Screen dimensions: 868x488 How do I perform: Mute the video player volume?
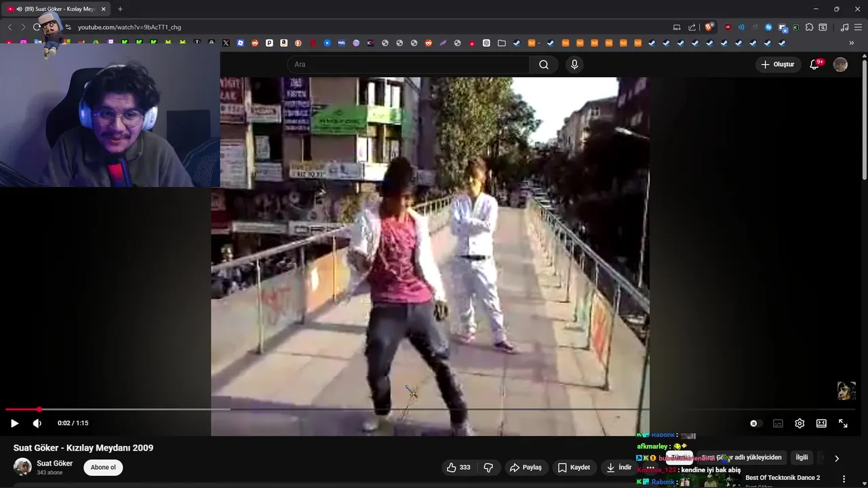pos(37,423)
